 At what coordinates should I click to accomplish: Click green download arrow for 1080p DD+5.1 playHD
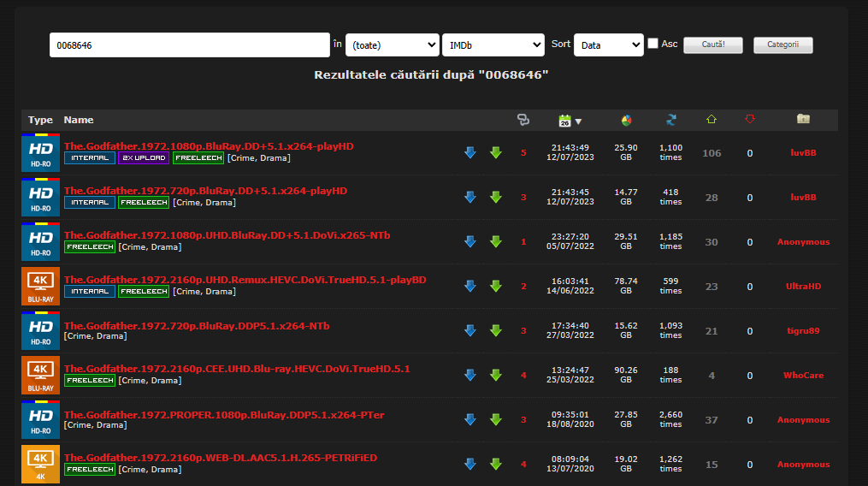point(496,153)
